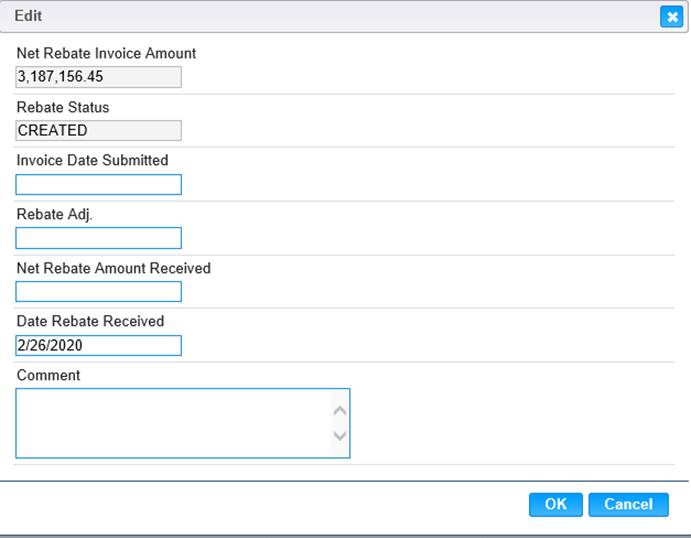
Task: Click the Rebate Adj. label
Action: tap(55, 215)
